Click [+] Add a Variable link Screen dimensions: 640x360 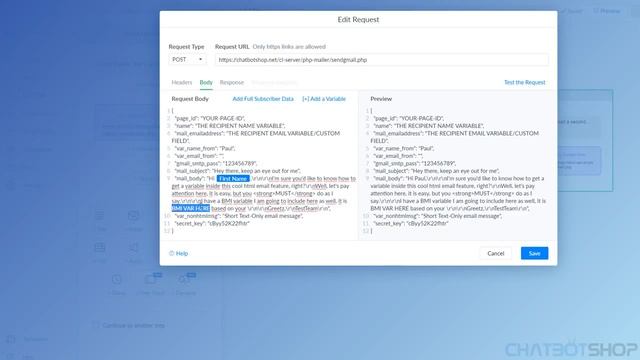[x=324, y=99]
